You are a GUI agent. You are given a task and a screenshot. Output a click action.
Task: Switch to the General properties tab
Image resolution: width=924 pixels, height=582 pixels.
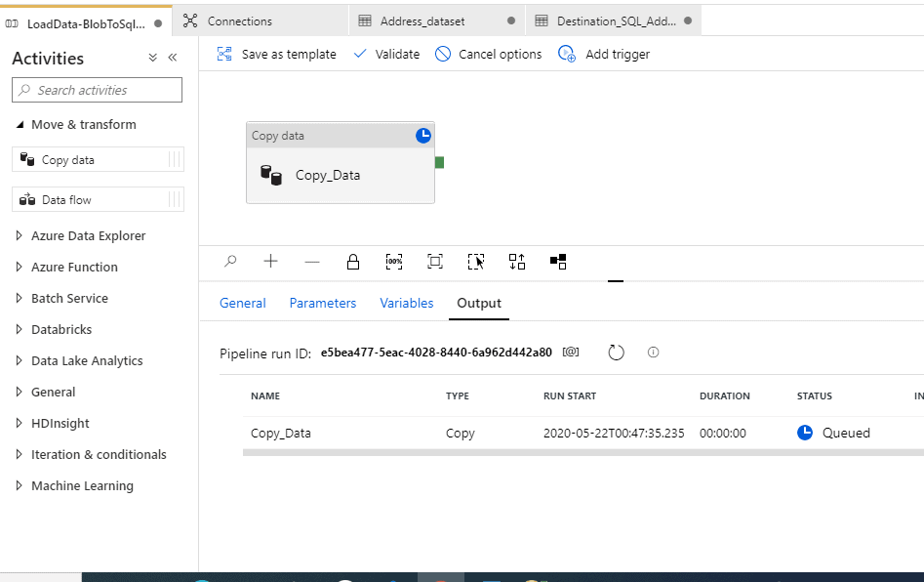point(243,303)
